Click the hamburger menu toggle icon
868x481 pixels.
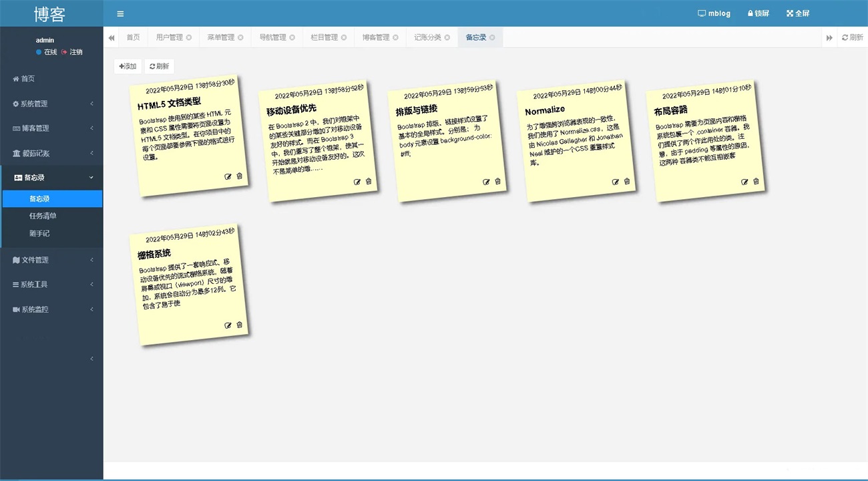(x=120, y=13)
